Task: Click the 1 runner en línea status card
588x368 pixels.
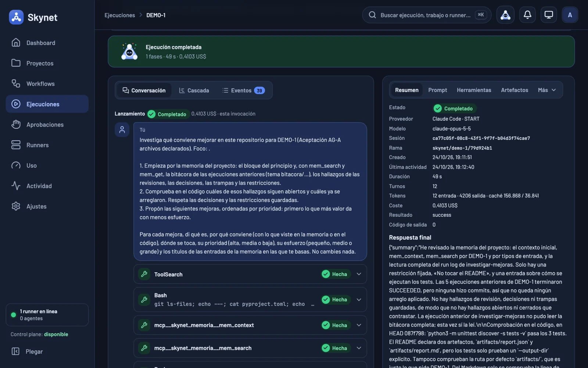Action: (x=47, y=315)
